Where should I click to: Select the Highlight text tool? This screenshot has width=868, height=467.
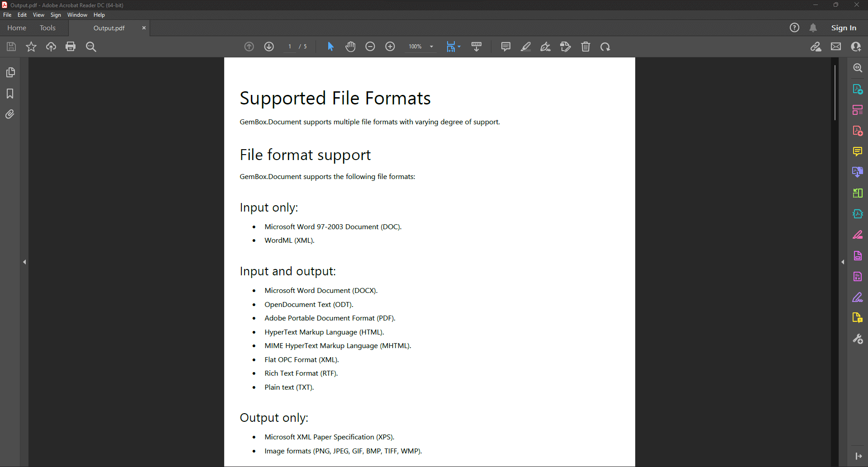pos(525,47)
